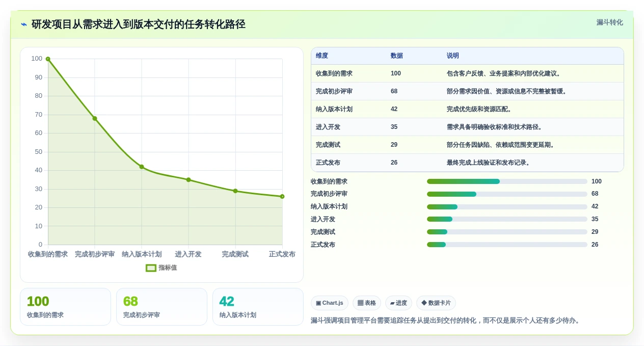Screen dimensions: 644x346
Task: Click the 收集到的需求 progress bar
Action: point(507,181)
